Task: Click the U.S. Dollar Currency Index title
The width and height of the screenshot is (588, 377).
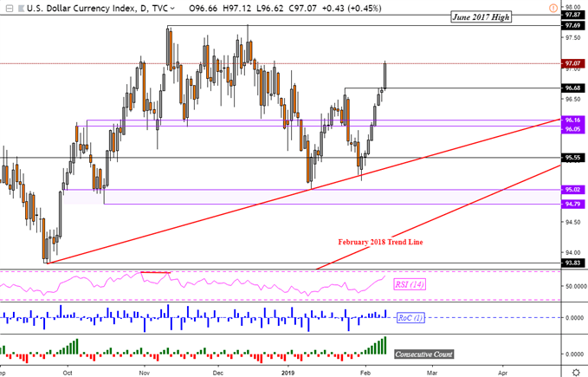Action: [x=81, y=9]
